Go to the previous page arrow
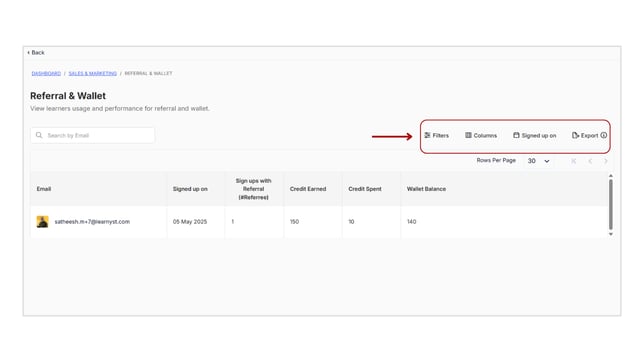644x362 pixels. [x=590, y=161]
